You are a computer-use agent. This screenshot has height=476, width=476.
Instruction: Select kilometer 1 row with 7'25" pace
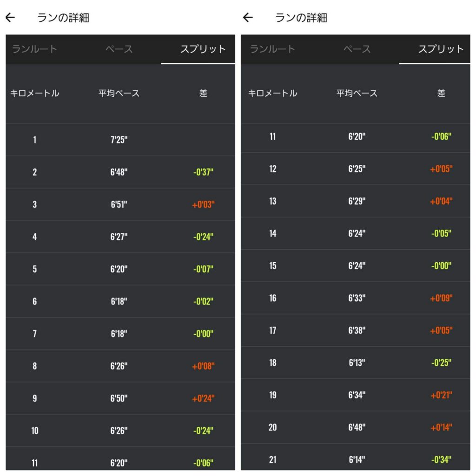pos(120,139)
